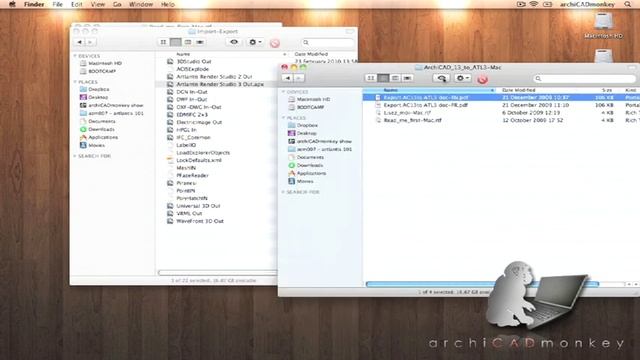Switch ArchiCAD_13_to_ATL3-Mac window to column view

395,78
